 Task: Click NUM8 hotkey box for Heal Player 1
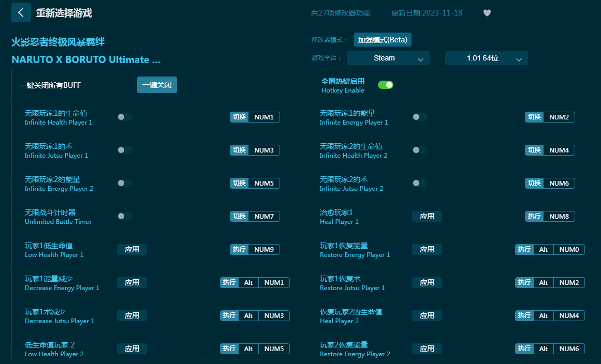coord(559,217)
